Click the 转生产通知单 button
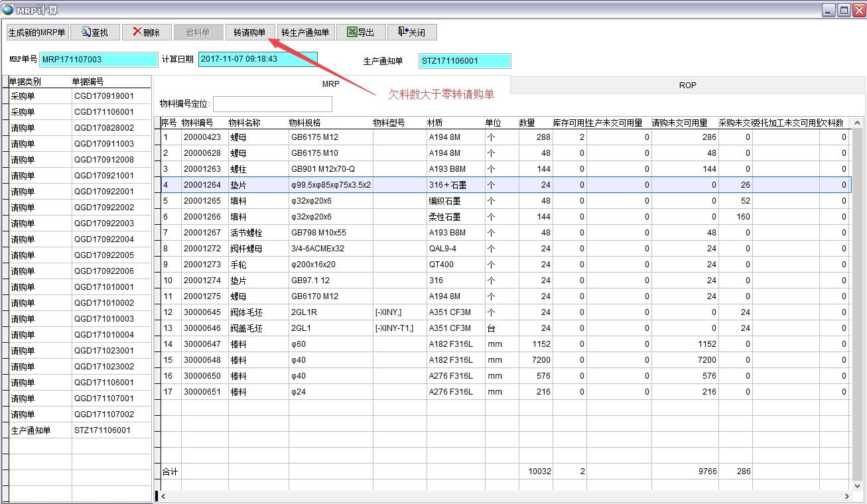Image resolution: width=867 pixels, height=504 pixels. [305, 32]
